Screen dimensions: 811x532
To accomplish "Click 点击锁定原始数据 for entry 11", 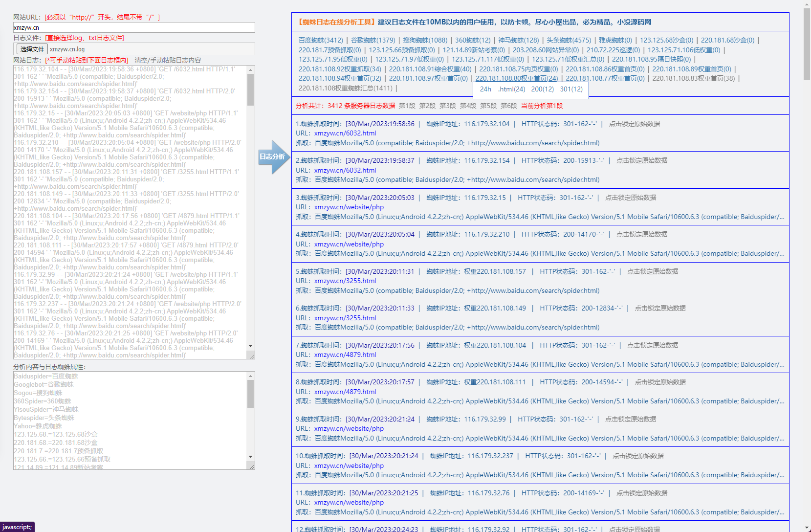I will click(642, 493).
